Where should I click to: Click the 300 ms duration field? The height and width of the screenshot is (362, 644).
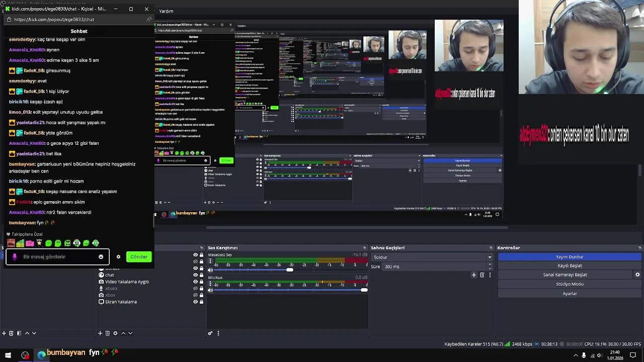[433, 266]
